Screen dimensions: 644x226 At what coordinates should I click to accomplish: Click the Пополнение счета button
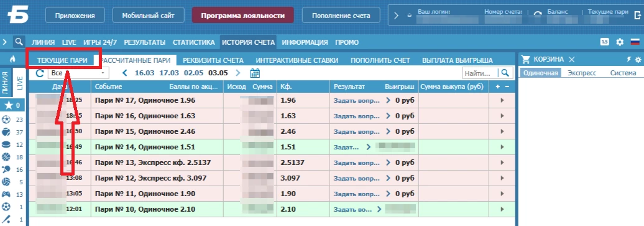click(341, 16)
